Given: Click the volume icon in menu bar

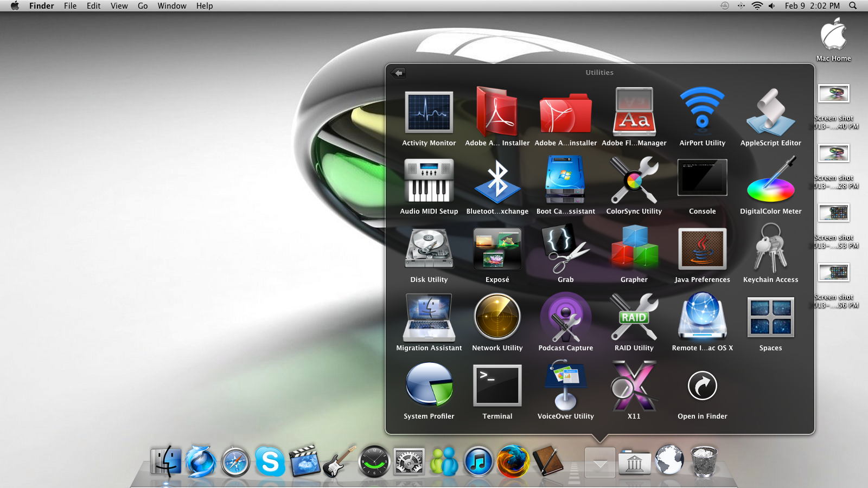Looking at the screenshot, I should click(772, 6).
